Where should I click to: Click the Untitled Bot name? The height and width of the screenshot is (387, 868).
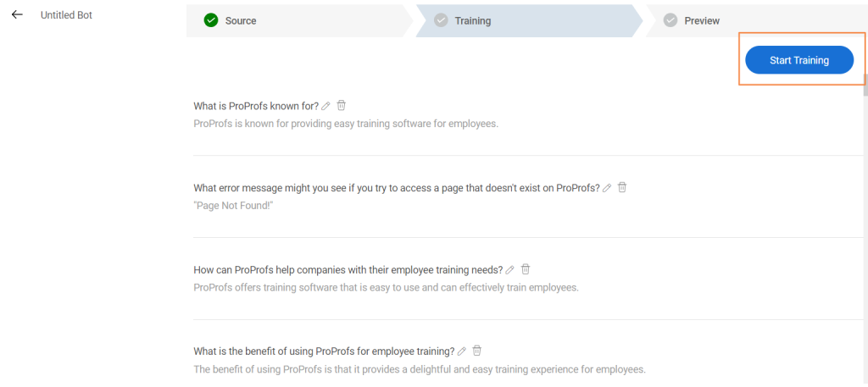66,15
